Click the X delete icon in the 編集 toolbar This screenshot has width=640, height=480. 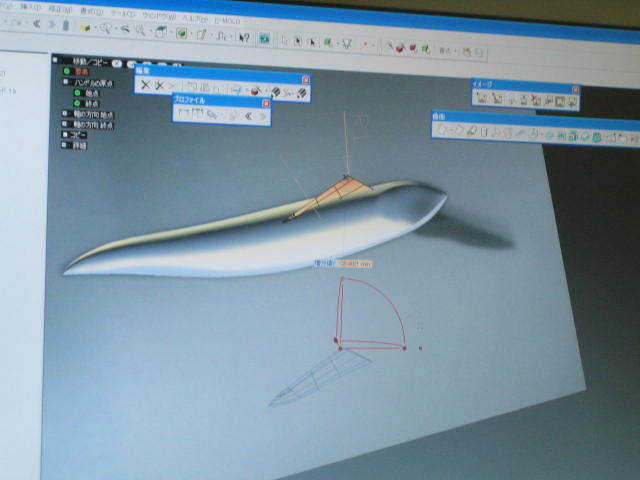coord(145,85)
